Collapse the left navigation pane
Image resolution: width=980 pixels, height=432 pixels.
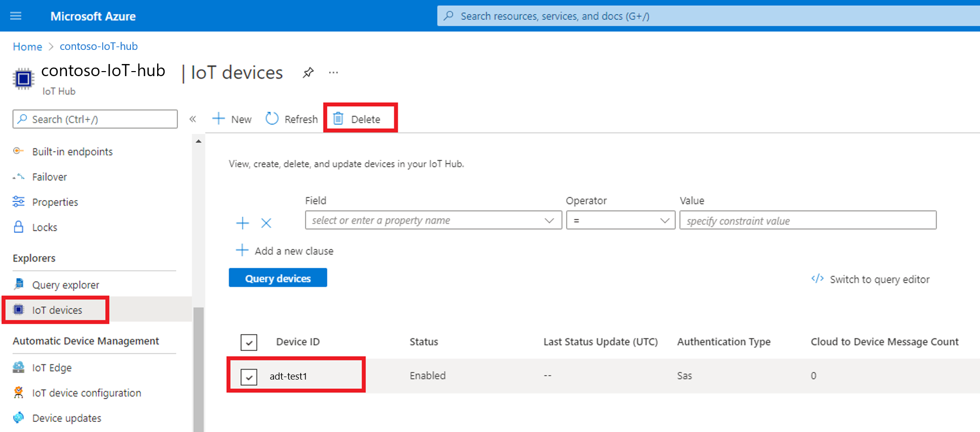[192, 119]
